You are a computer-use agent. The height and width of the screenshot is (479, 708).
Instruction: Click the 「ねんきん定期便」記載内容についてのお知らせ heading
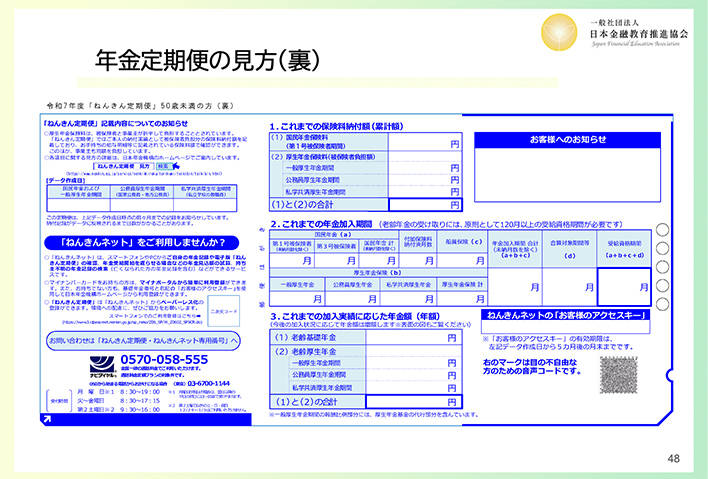coord(115,123)
